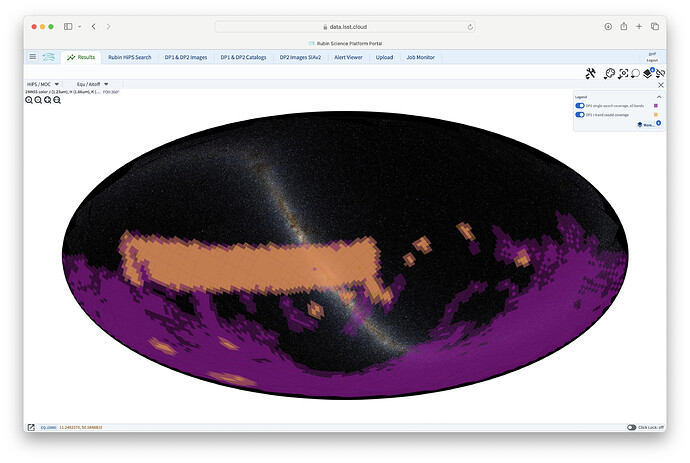Open the color palette dropdown icon
This screenshot has width=690, height=463.
(x=609, y=73)
